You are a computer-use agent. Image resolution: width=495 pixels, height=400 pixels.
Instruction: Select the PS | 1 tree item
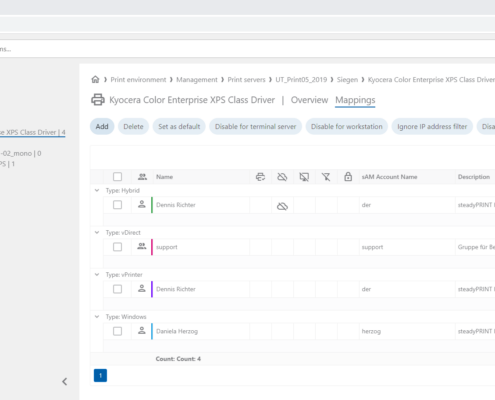pyautogui.click(x=7, y=164)
